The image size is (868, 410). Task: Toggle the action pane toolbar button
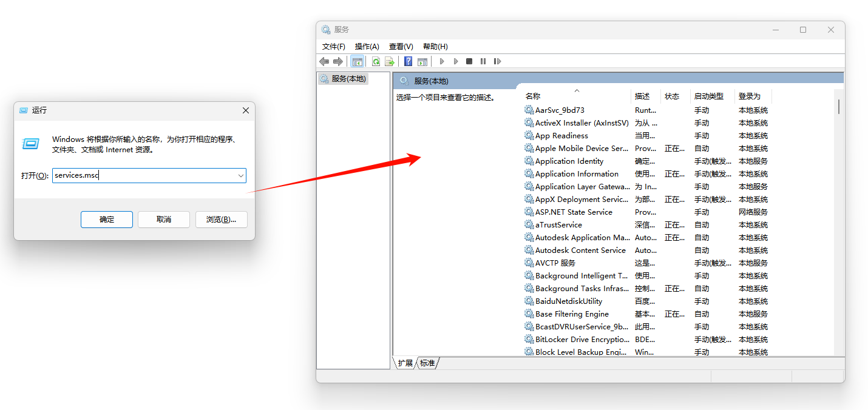point(422,61)
